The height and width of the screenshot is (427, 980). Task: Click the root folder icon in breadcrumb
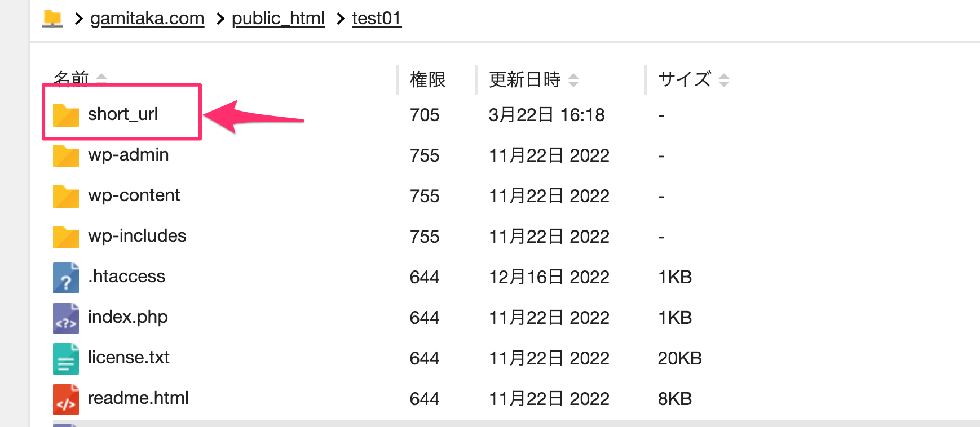tap(52, 19)
